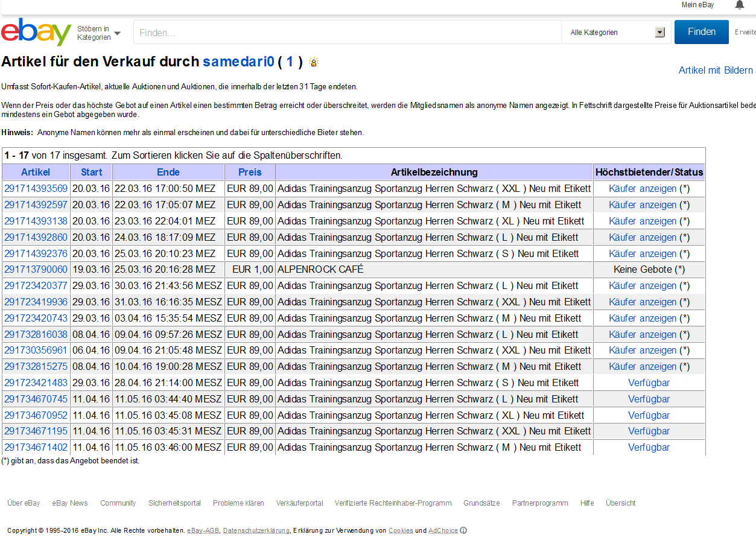Viewport: 756px width, 540px height.
Task: Expand Stöbern in Kategorien menu
Action: (x=99, y=33)
